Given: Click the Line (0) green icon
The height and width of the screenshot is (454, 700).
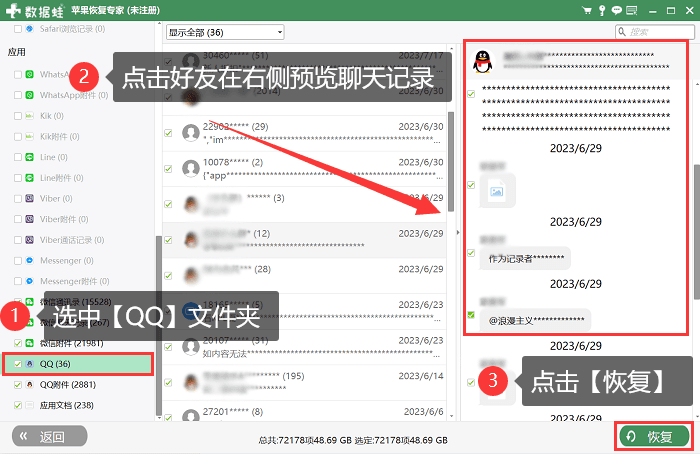Looking at the screenshot, I should [x=29, y=157].
